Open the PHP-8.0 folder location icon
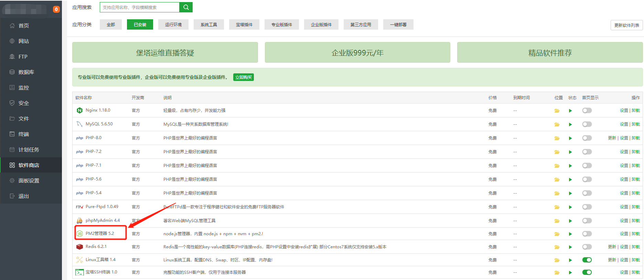This screenshot has width=644, height=280. click(557, 138)
